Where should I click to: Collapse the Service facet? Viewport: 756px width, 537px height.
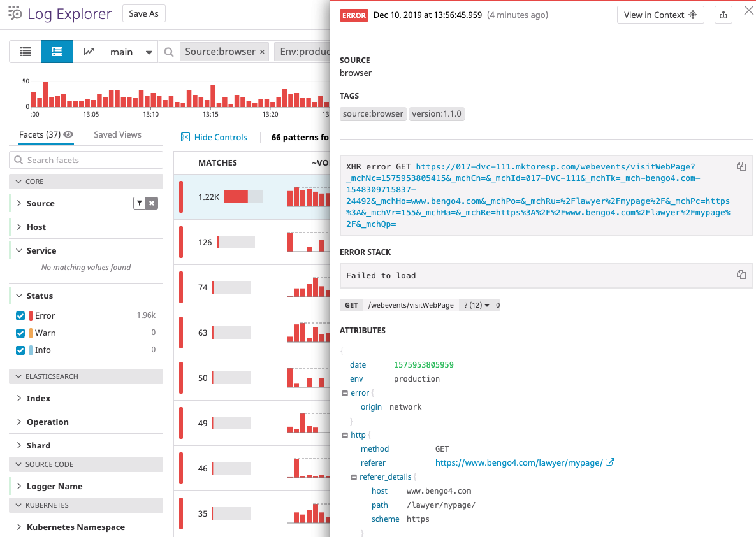pyautogui.click(x=18, y=250)
